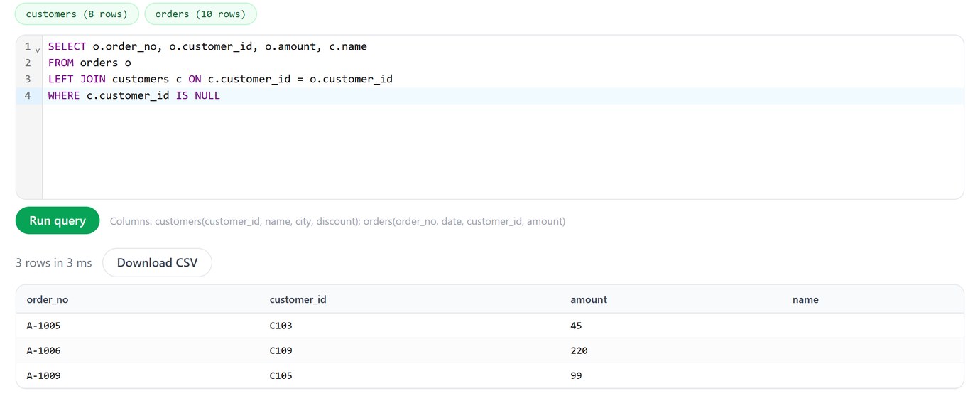
Task: Select customer id cell C103
Action: (x=281, y=326)
